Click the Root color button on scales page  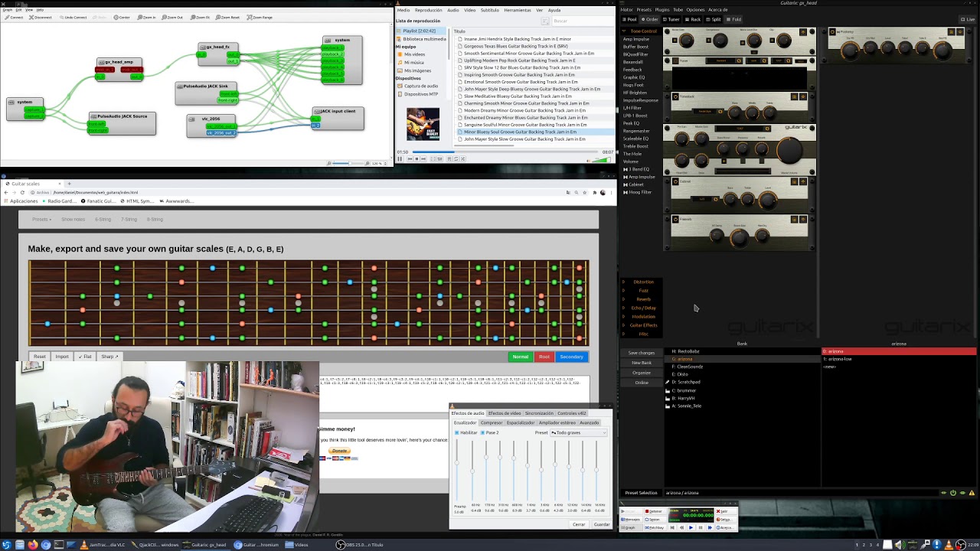(x=544, y=357)
